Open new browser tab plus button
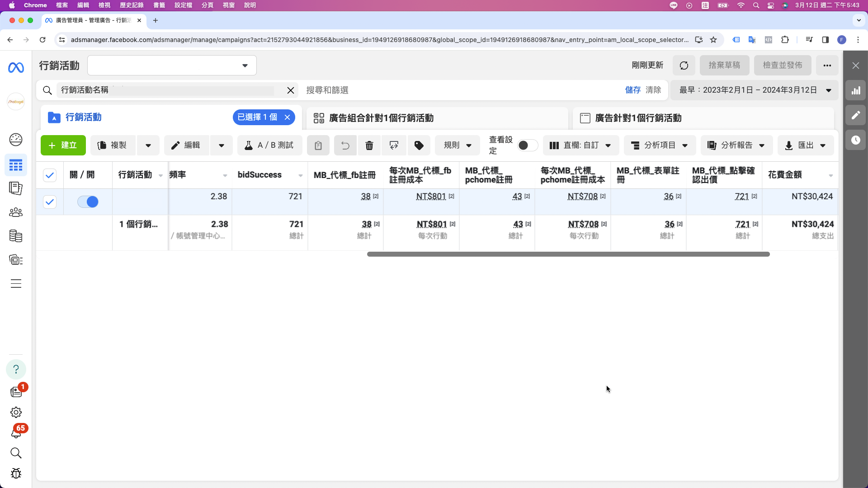This screenshot has height=488, width=868. pyautogui.click(x=156, y=20)
